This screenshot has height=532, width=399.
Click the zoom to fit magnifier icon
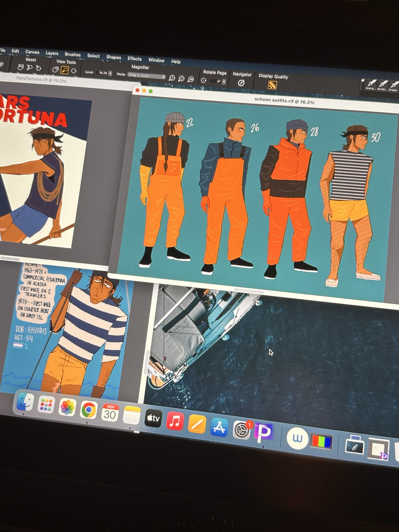[172, 78]
